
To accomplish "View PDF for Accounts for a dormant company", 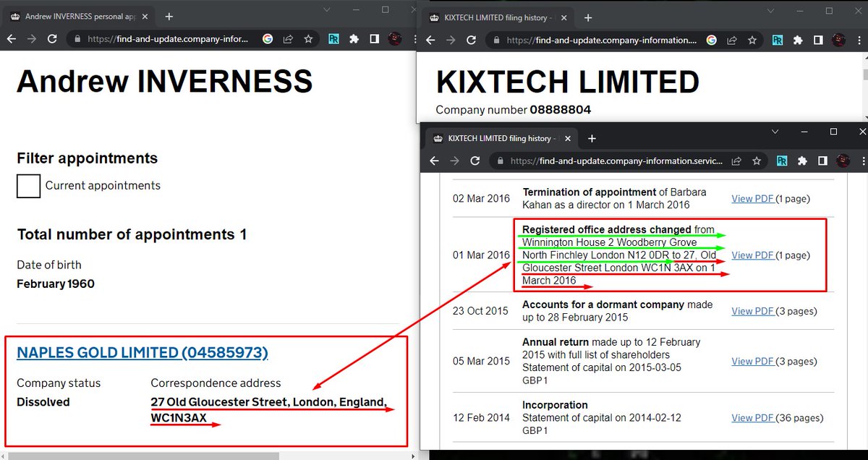I will pyautogui.click(x=753, y=311).
